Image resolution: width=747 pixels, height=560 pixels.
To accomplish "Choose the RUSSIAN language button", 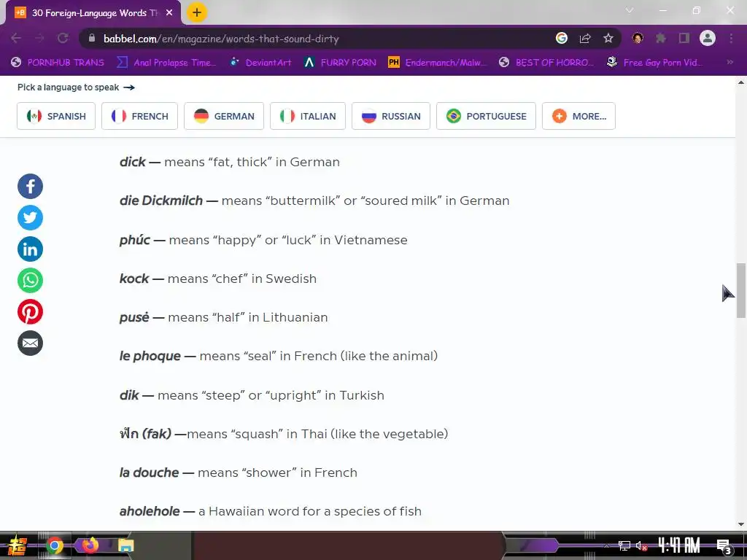I will tap(391, 116).
